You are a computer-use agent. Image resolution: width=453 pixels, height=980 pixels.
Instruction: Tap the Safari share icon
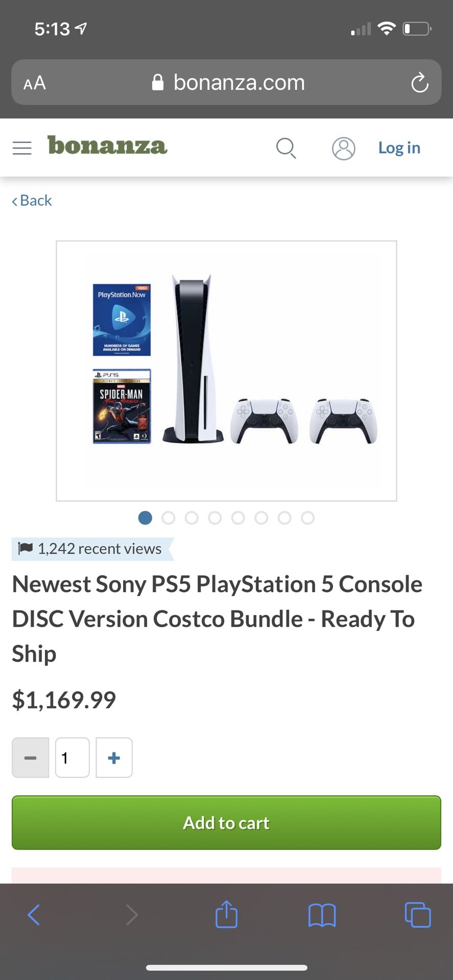point(226,914)
